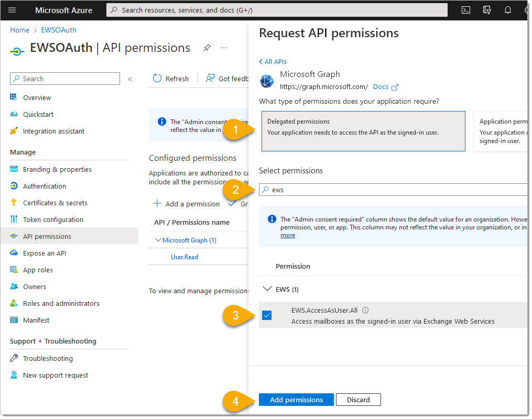
Task: Click the Troubleshooting wrench icon
Action: pos(14,359)
